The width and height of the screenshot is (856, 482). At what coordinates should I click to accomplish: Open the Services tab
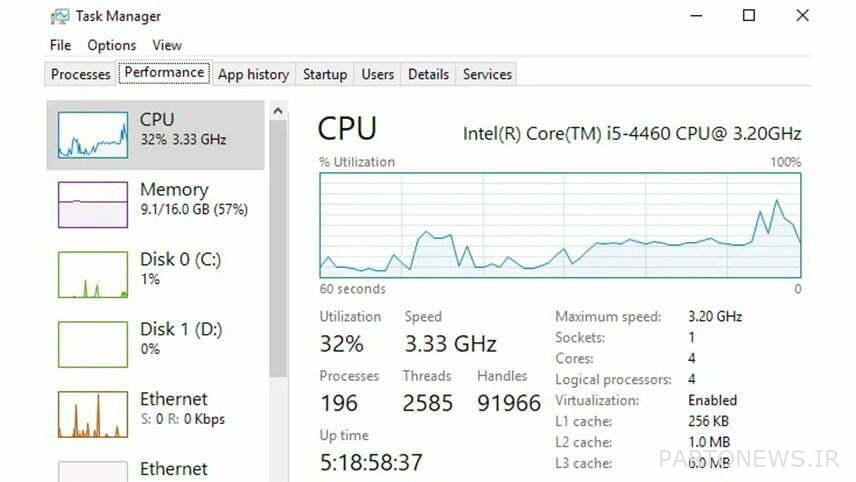click(x=487, y=74)
